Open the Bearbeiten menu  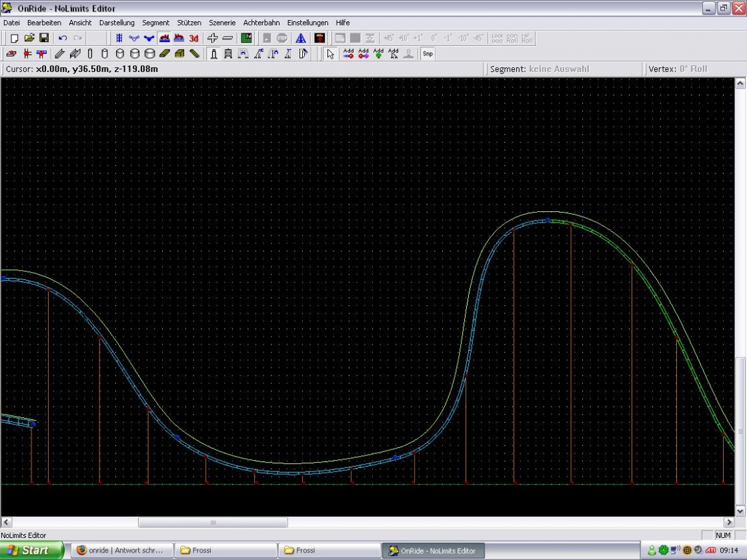point(44,23)
